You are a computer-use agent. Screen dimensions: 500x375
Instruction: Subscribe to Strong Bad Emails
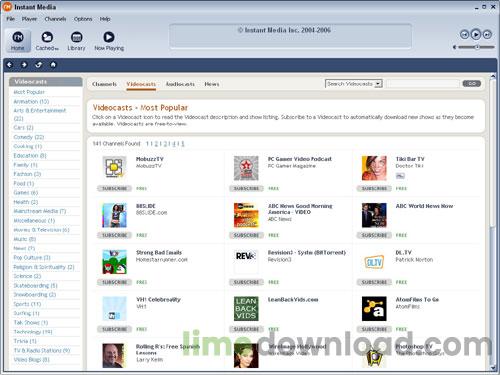(x=114, y=282)
